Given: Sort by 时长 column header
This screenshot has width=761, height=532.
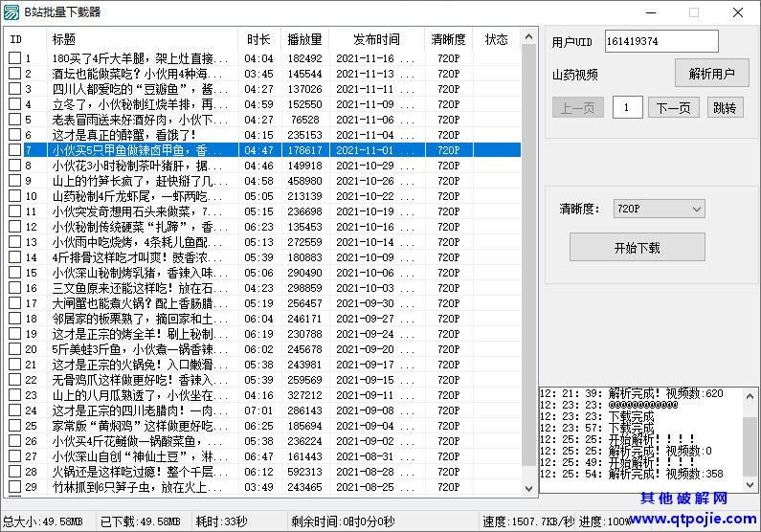Looking at the screenshot, I should coord(259,39).
